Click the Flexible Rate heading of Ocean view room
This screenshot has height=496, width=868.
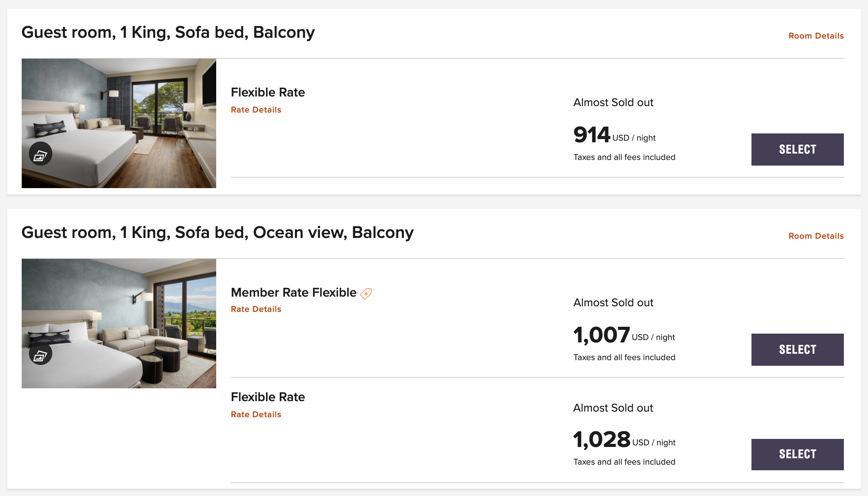(268, 397)
